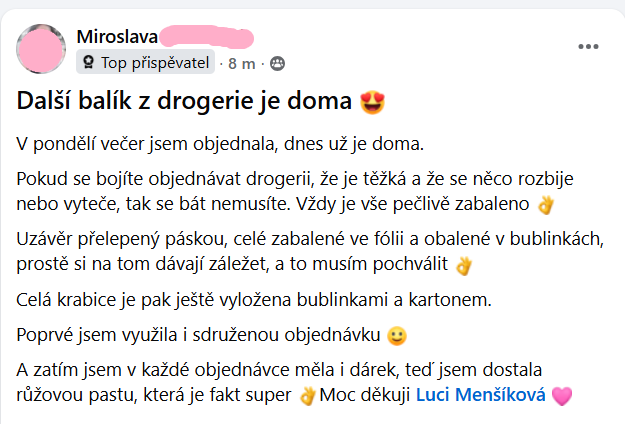This screenshot has width=625, height=424.
Task: Click the pink heart emoji ending the post
Action: coord(561,395)
